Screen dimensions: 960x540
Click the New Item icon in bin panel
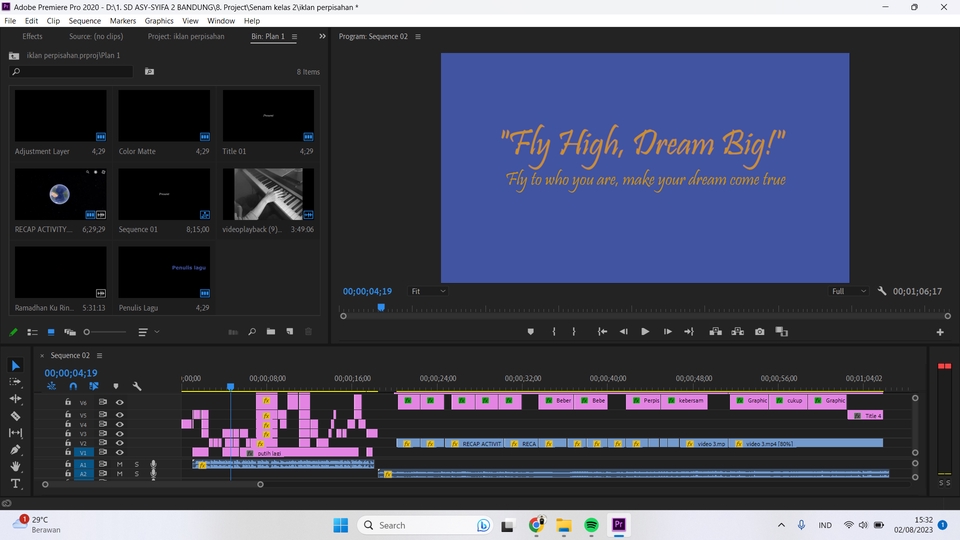coord(290,332)
